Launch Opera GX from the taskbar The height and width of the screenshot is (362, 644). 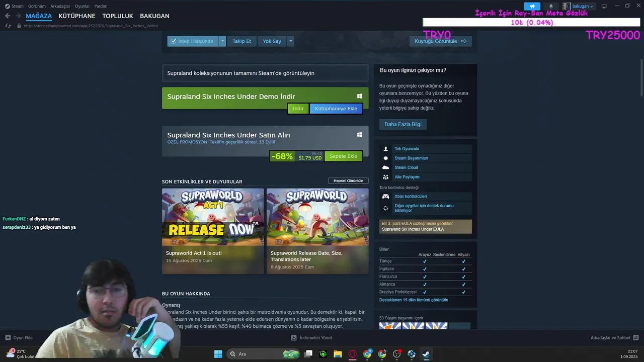coord(353,354)
